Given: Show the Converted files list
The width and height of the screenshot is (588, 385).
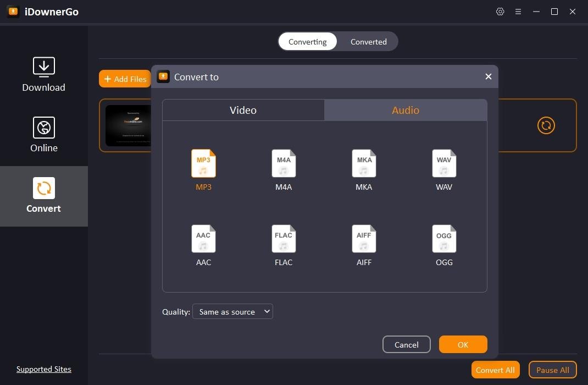Looking at the screenshot, I should click(x=368, y=42).
